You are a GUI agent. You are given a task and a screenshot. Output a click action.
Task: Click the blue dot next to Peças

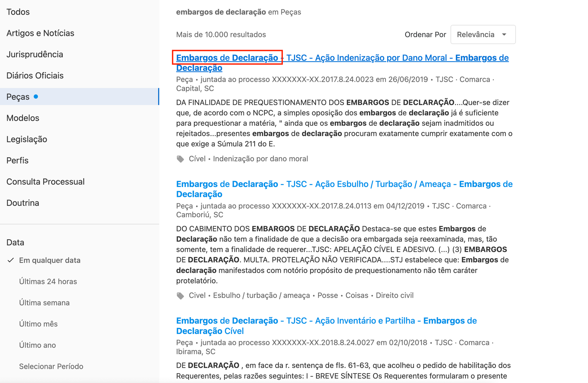[36, 96]
